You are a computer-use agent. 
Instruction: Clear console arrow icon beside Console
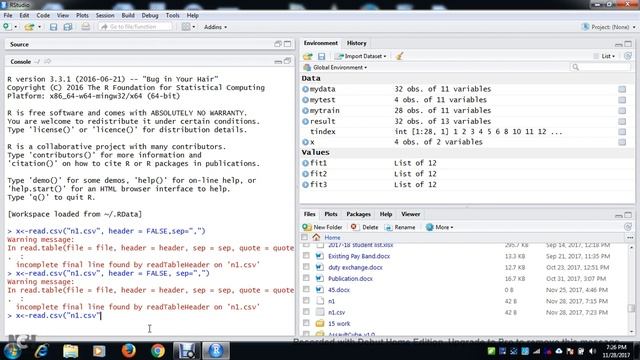[x=47, y=61]
